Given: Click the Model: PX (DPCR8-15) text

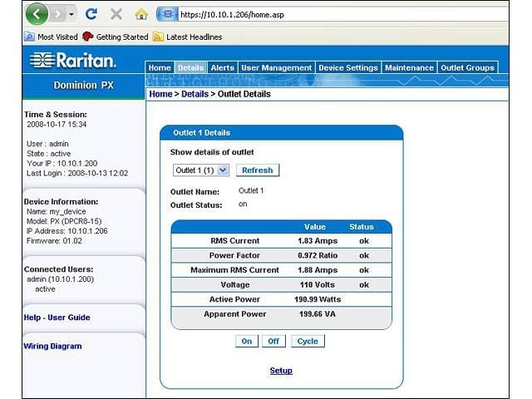Looking at the screenshot, I should click(64, 221).
